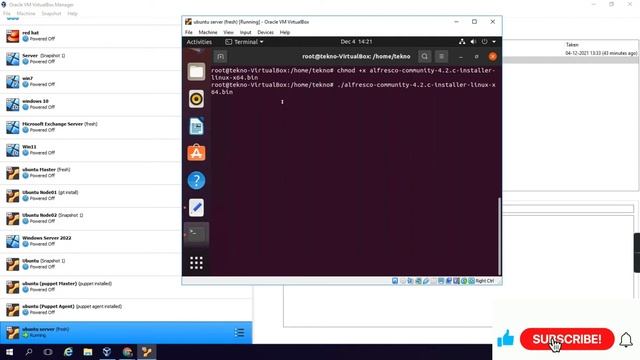Open the Text Editor dock icon

[x=196, y=207]
